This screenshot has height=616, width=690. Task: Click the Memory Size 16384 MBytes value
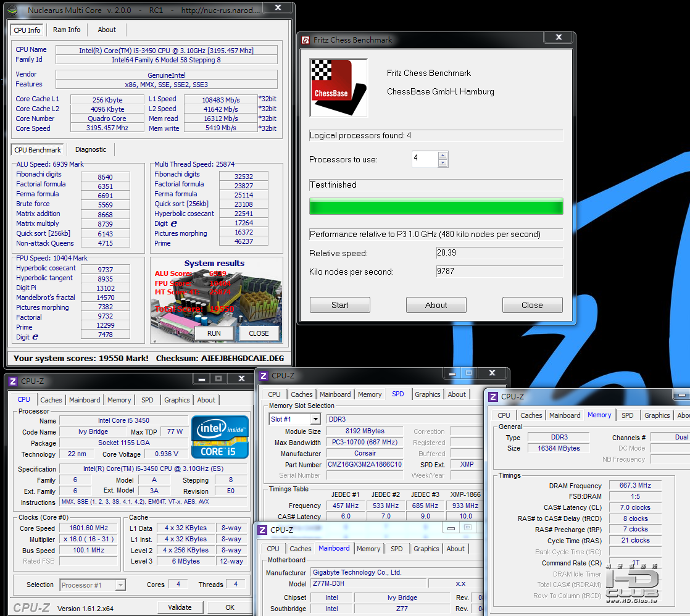pyautogui.click(x=559, y=448)
